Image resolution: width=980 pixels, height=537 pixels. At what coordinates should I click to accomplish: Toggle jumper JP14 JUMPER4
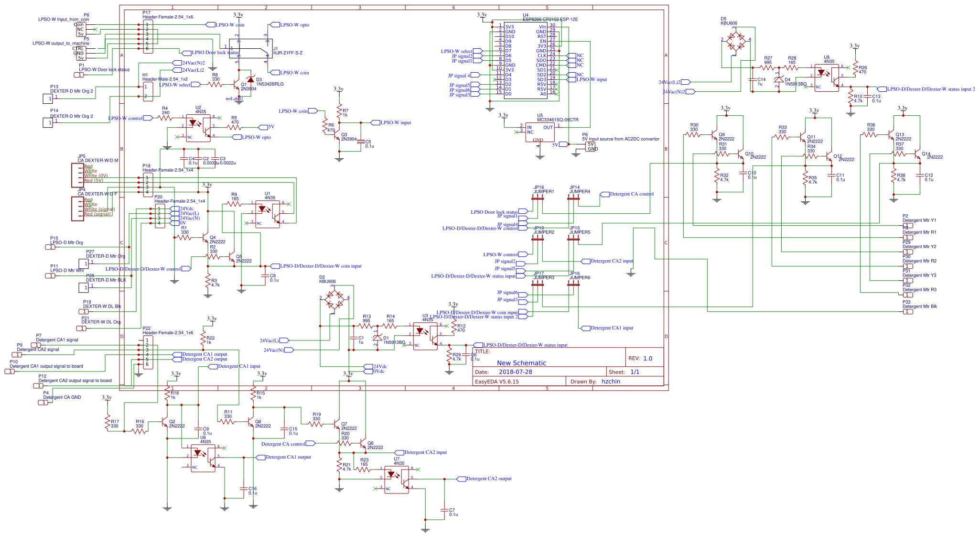[573, 198]
